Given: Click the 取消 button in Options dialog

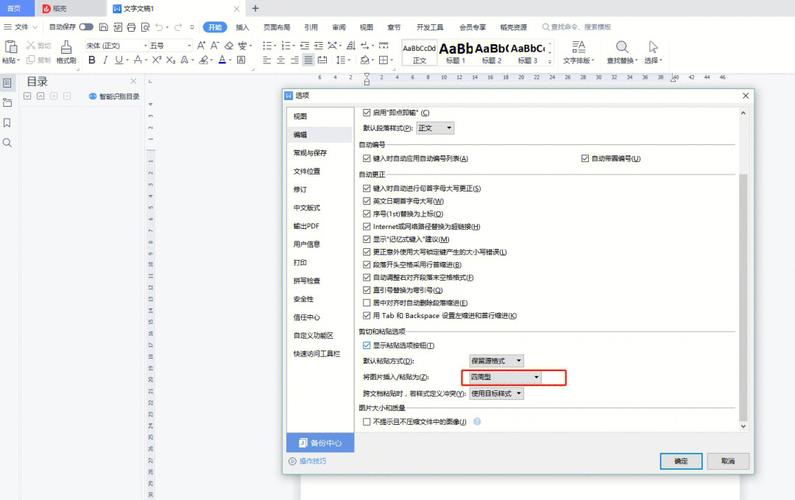Looking at the screenshot, I should [x=728, y=461].
